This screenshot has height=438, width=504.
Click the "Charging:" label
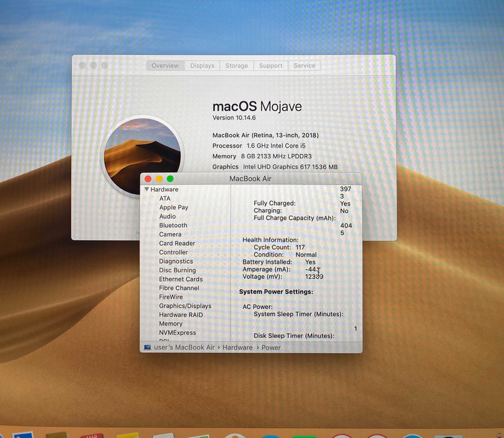[x=268, y=211]
